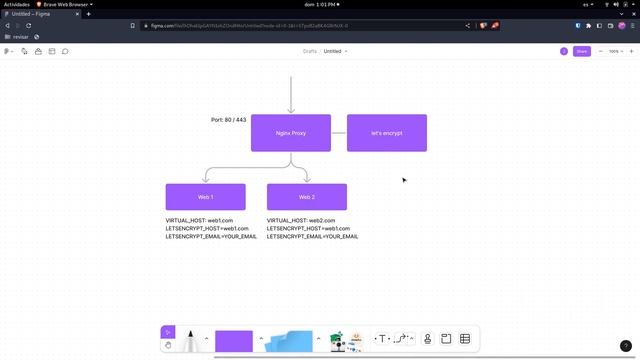
Task: Open the browser profile avatar
Action: [x=622, y=26]
